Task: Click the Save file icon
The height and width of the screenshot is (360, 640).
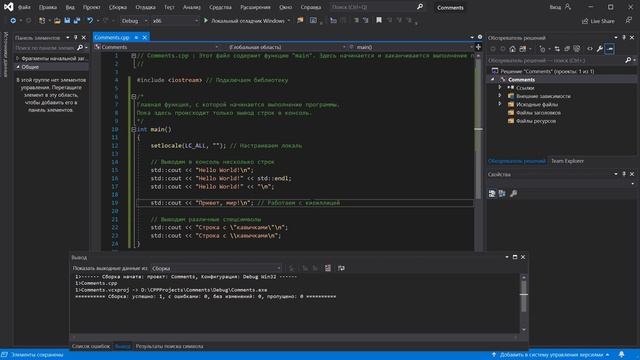Action: click(67, 20)
